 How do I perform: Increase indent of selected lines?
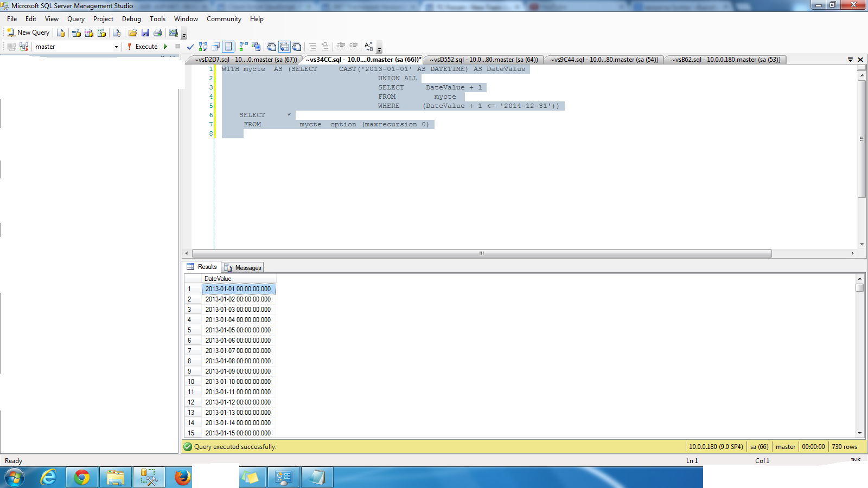[x=353, y=47]
